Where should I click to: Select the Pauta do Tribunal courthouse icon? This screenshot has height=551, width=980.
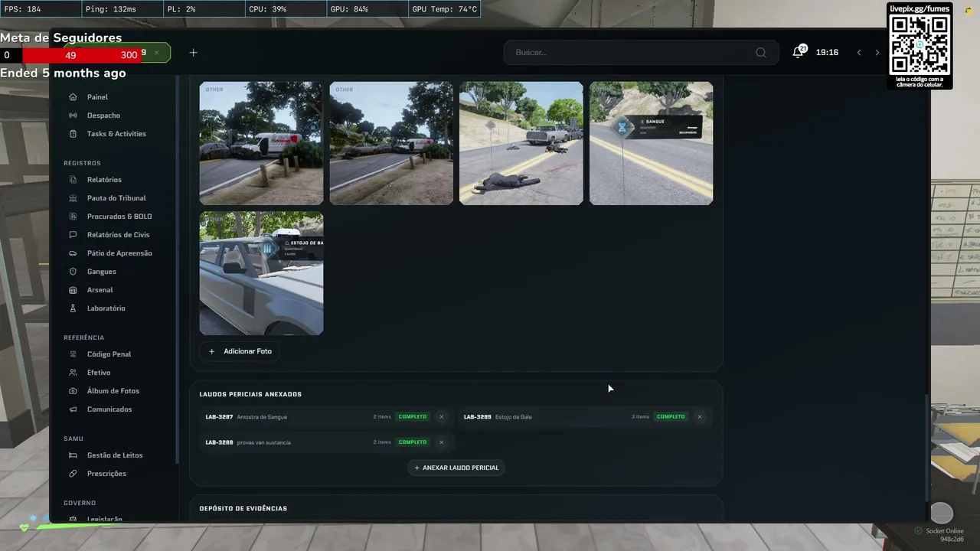tap(73, 198)
